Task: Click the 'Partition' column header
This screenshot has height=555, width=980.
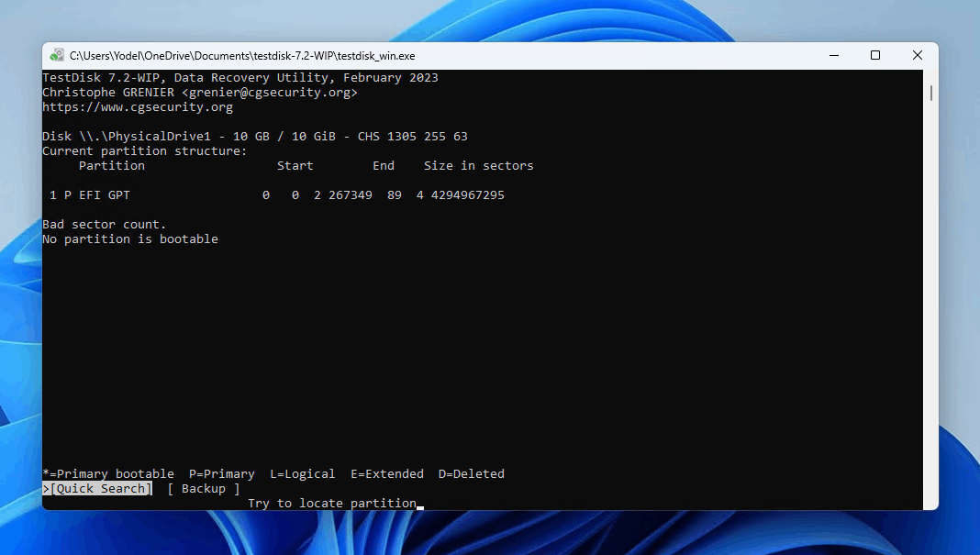Action: point(112,166)
